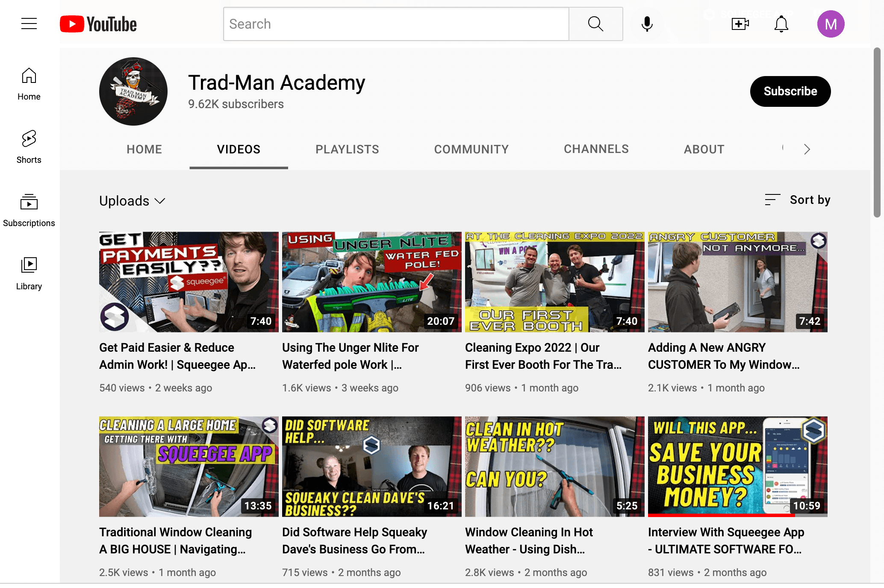Image resolution: width=884 pixels, height=588 pixels.
Task: Open Clean In Hot Weather thumbnail
Action: 555,467
